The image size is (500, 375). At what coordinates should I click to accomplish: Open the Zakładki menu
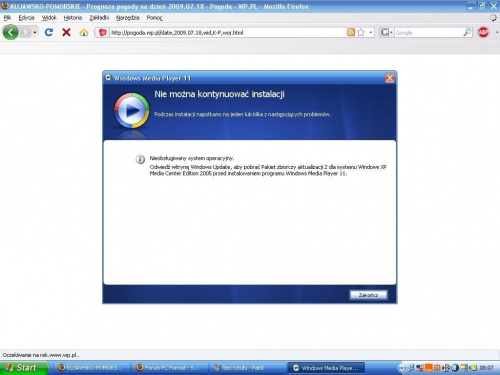pos(99,18)
